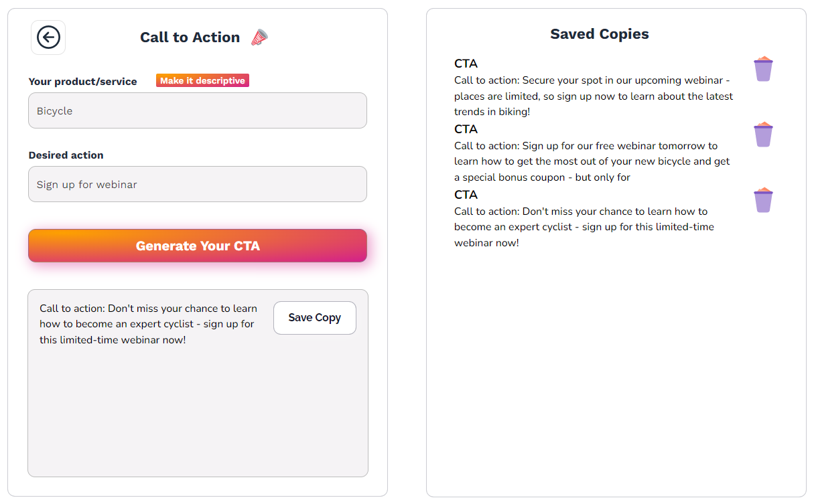Image resolution: width=814 pixels, height=504 pixels.
Task: Click the 'Your product/service' label
Action: [x=82, y=81]
